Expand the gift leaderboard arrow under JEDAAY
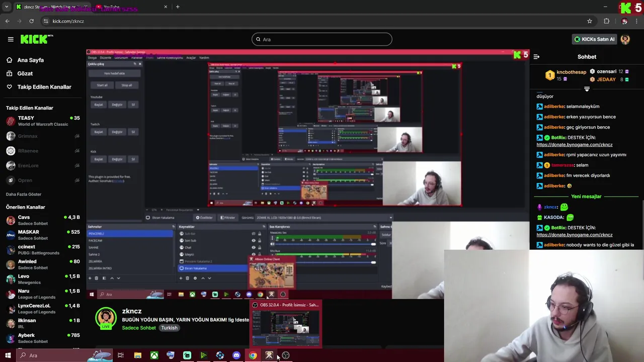Image resolution: width=644 pixels, height=362 pixels. pos(587,89)
